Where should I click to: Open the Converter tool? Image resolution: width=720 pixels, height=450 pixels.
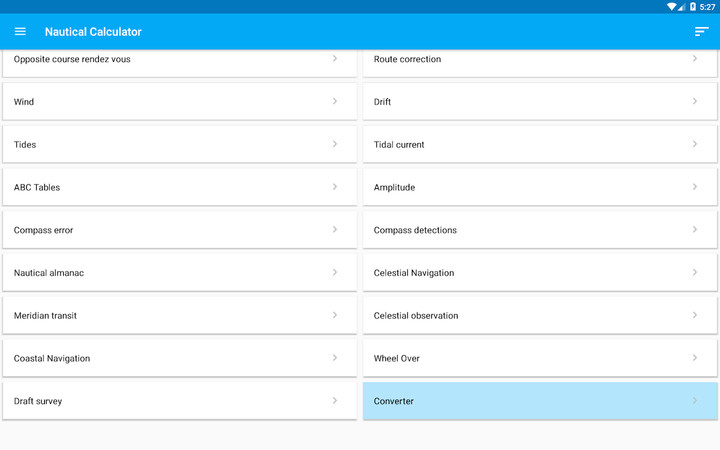point(539,401)
